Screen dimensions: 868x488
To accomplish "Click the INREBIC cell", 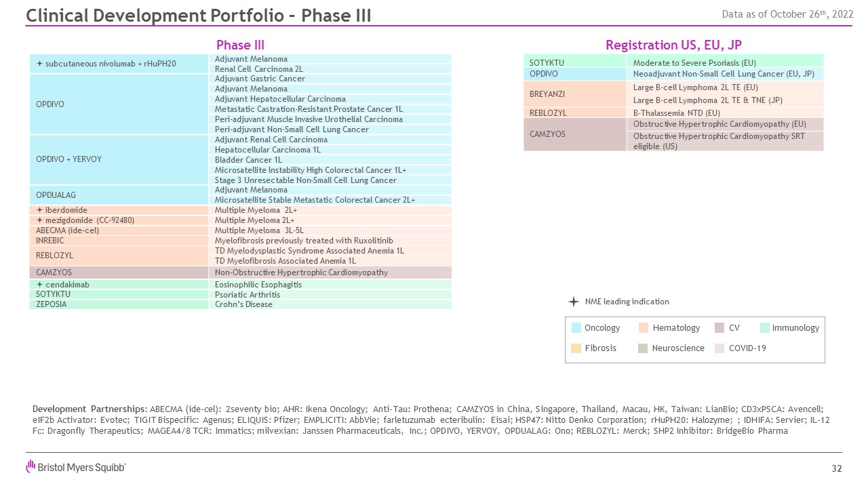I will 119,241.
